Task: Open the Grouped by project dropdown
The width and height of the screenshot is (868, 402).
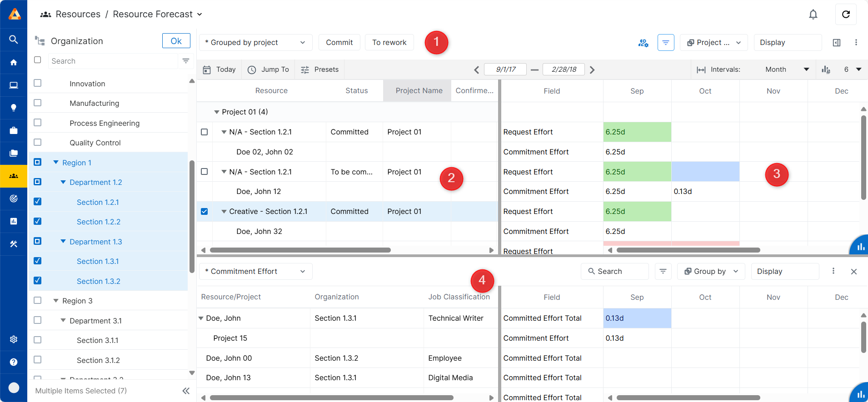Action: pos(255,43)
